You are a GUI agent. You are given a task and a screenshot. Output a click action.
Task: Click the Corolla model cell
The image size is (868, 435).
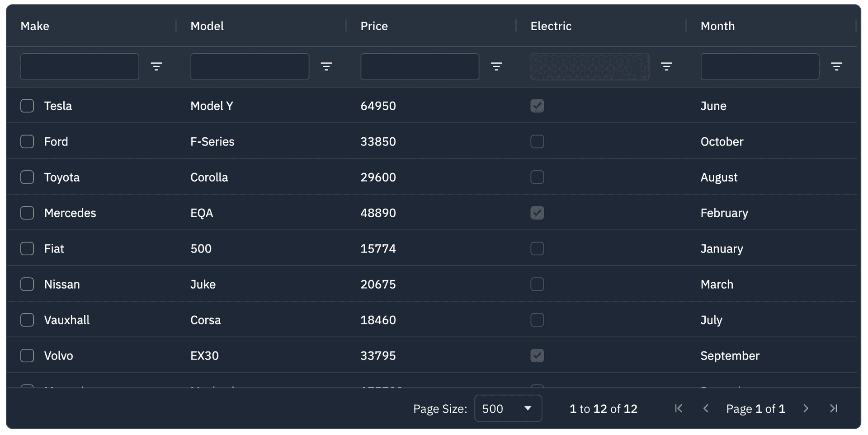[x=209, y=177]
